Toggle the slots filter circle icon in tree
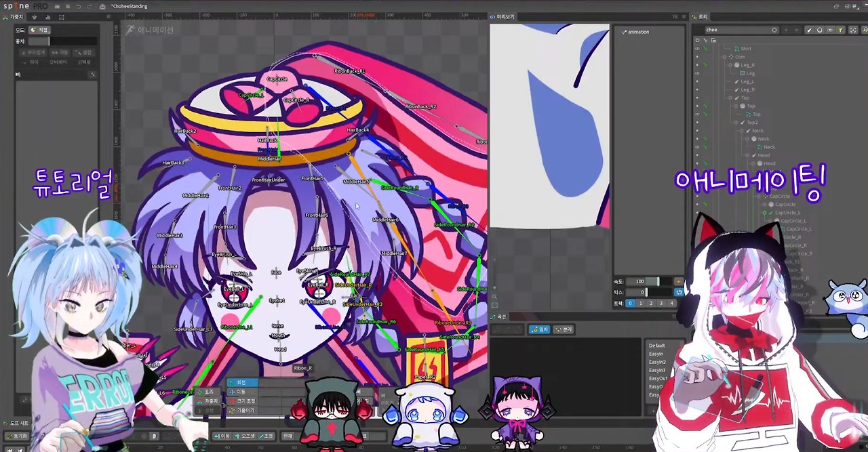 820,30
